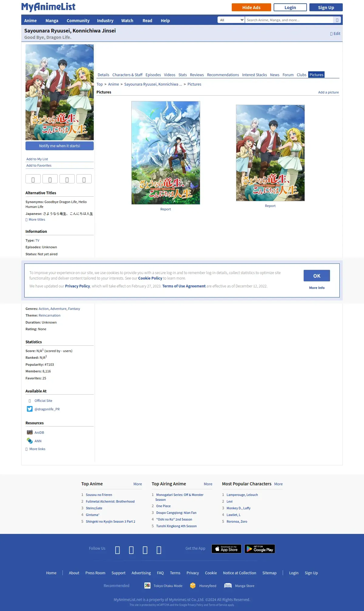Open the App Store download badge

(x=226, y=549)
